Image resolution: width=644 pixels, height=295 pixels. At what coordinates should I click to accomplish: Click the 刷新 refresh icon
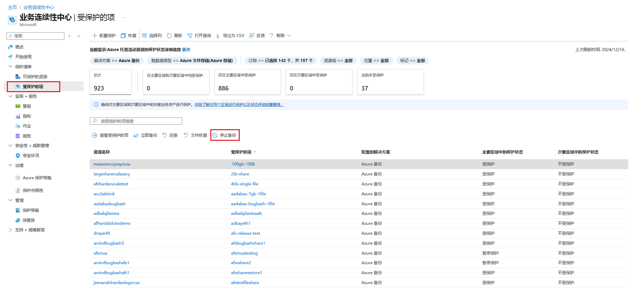tap(169, 36)
